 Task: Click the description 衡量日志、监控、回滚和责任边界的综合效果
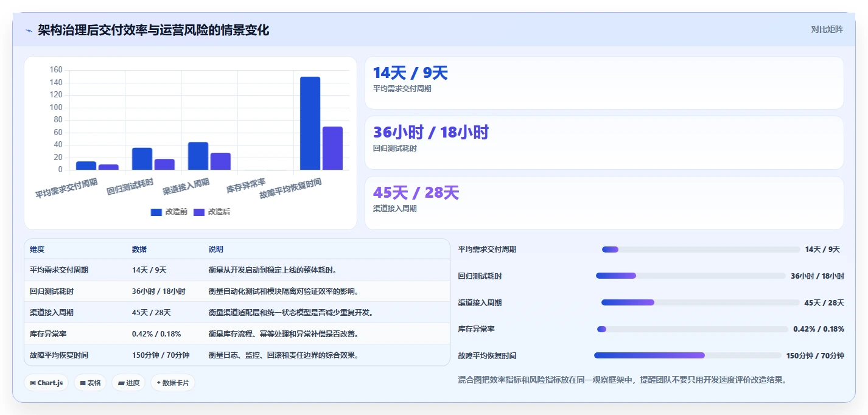click(x=284, y=355)
